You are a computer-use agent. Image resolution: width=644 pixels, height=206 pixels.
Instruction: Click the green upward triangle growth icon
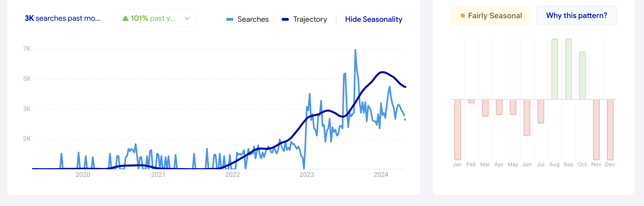(125, 18)
